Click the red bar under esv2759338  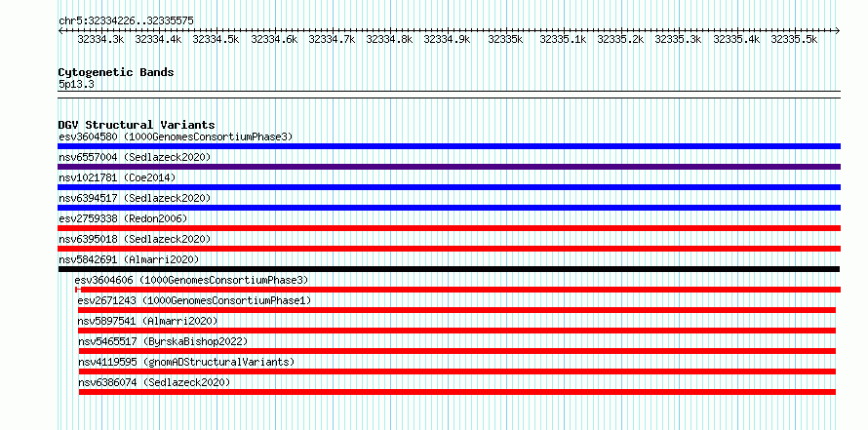click(x=449, y=228)
